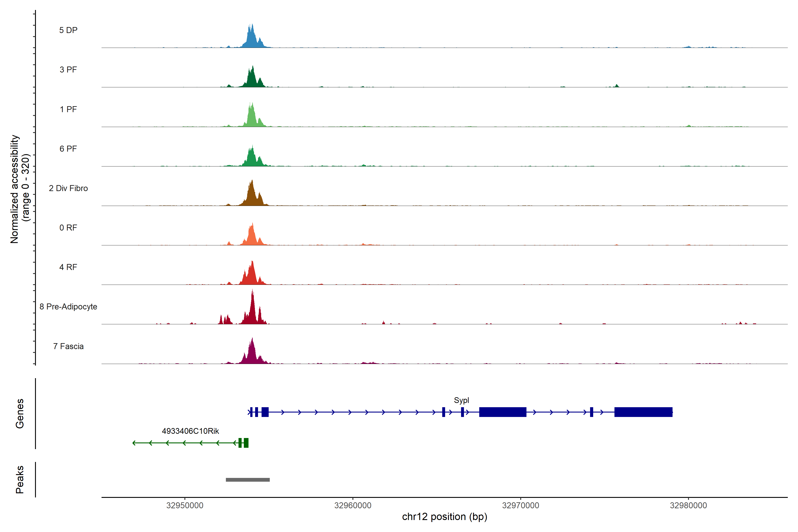
Task: Click the gray peak region bar
Action: coord(248,480)
